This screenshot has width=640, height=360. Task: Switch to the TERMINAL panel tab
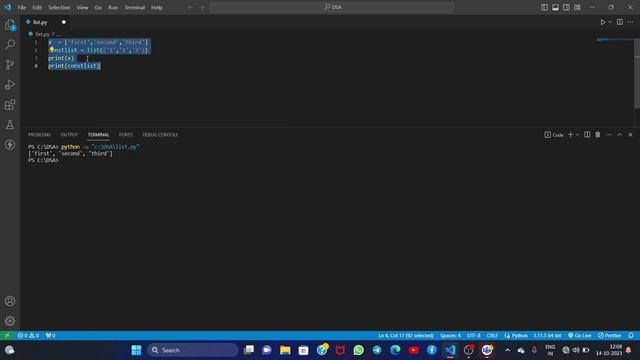pos(98,135)
